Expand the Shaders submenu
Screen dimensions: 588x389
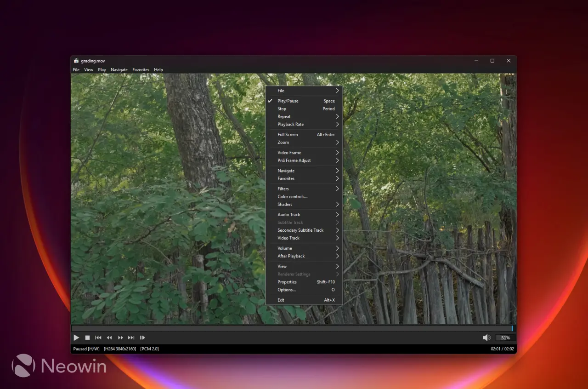[304, 204]
